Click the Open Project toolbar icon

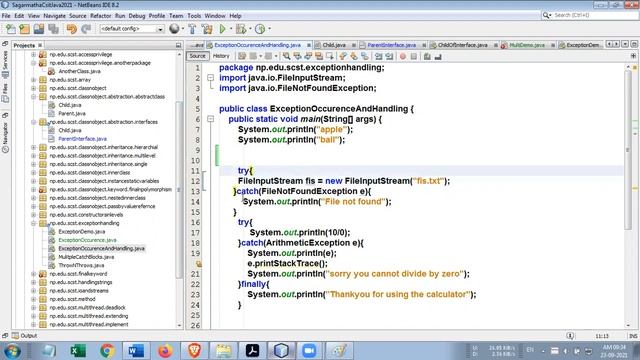[39, 29]
